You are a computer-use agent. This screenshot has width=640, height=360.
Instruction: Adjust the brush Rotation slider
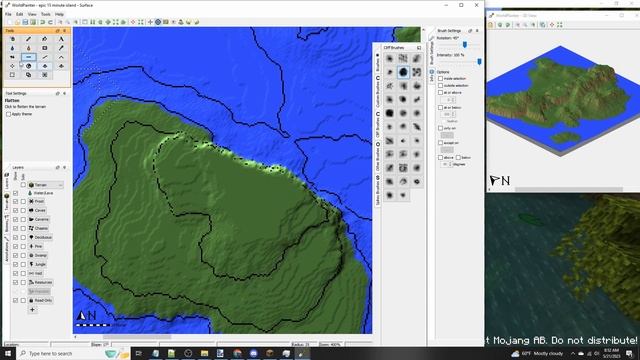(465, 45)
